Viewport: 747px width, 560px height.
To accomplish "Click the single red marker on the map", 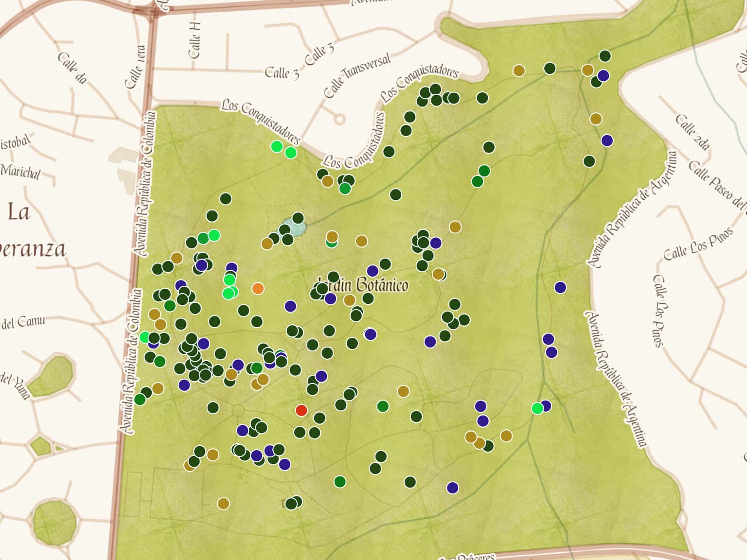I will pyautogui.click(x=302, y=410).
